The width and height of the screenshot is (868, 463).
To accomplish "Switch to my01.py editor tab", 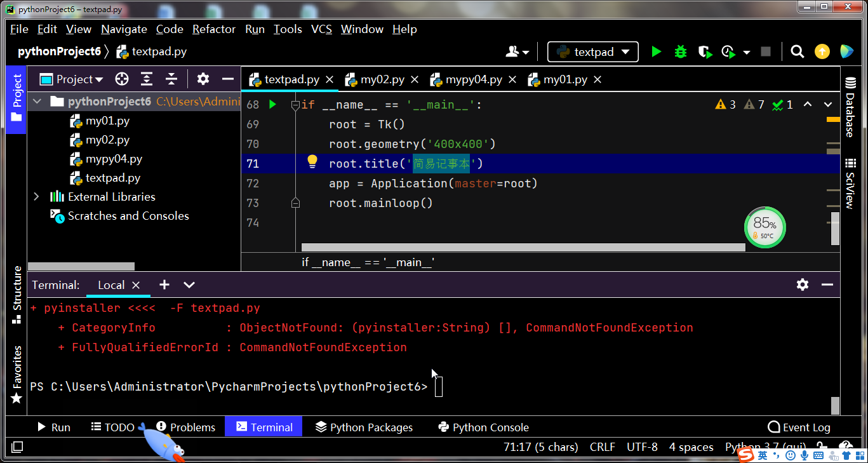I will pyautogui.click(x=565, y=79).
